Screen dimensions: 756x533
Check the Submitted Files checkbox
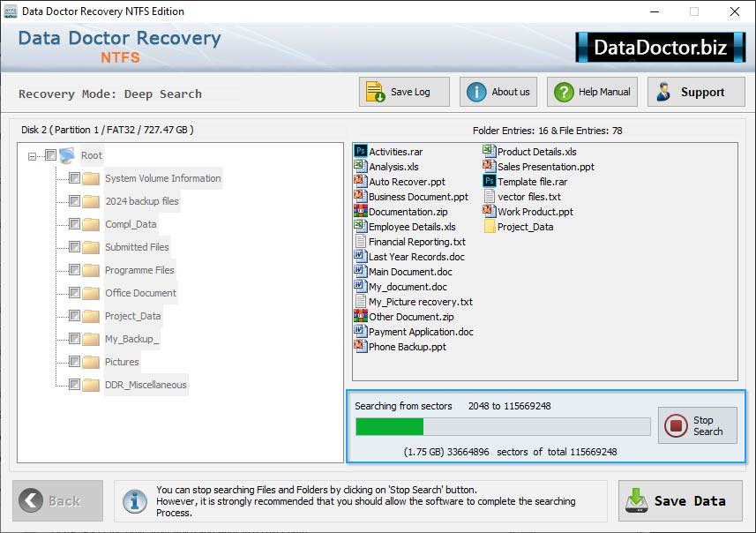[74, 247]
